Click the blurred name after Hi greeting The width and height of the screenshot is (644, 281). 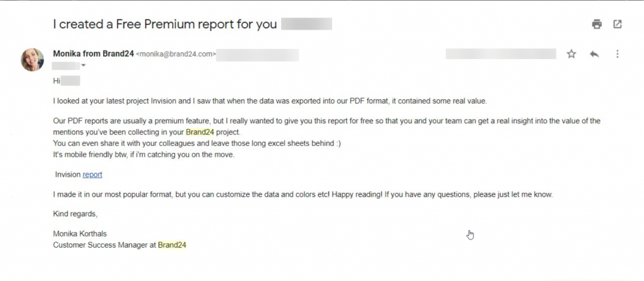point(71,81)
